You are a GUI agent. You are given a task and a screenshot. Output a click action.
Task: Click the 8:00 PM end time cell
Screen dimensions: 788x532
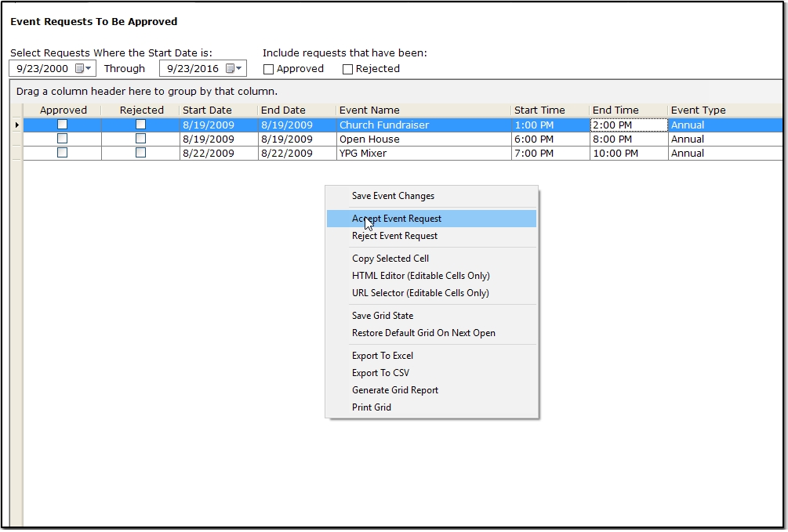pyautogui.click(x=629, y=139)
